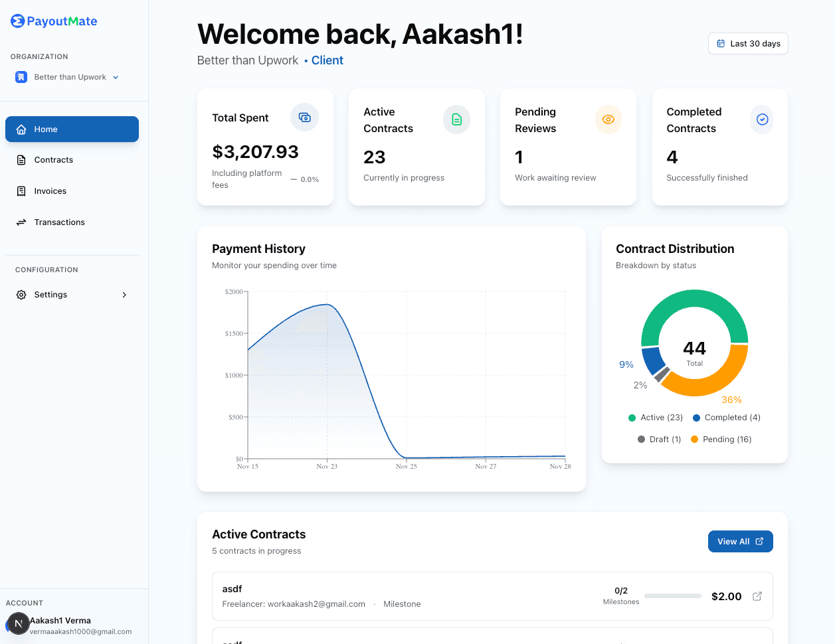Click the Pending Reviews eye icon
Viewport: 835px width, 644px height.
(x=608, y=120)
